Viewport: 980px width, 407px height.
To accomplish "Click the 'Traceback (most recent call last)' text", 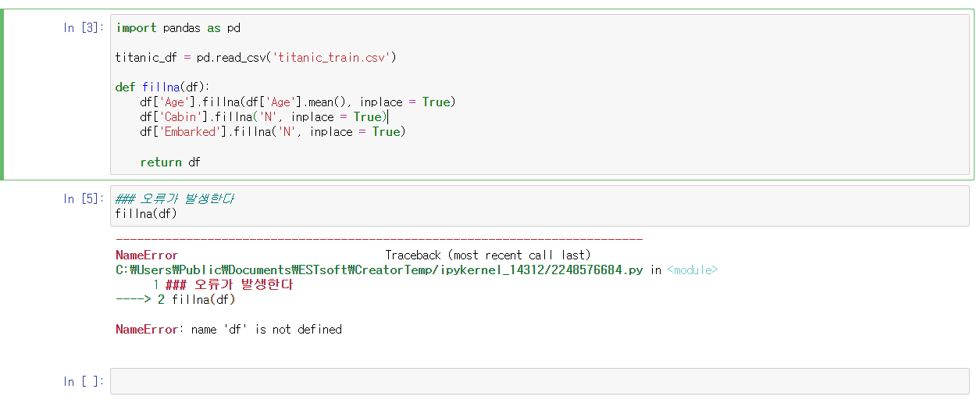I will 487,255.
